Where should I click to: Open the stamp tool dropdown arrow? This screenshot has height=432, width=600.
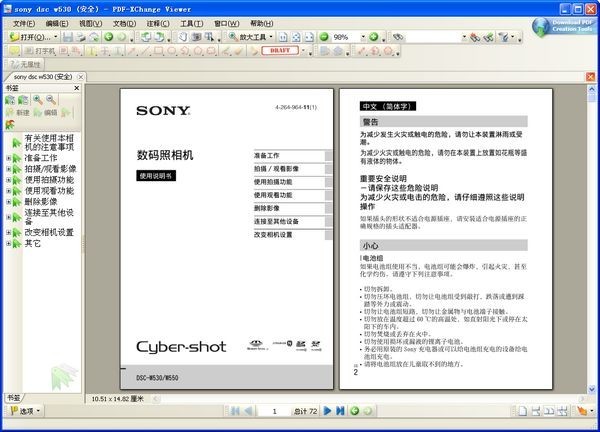[x=303, y=51]
